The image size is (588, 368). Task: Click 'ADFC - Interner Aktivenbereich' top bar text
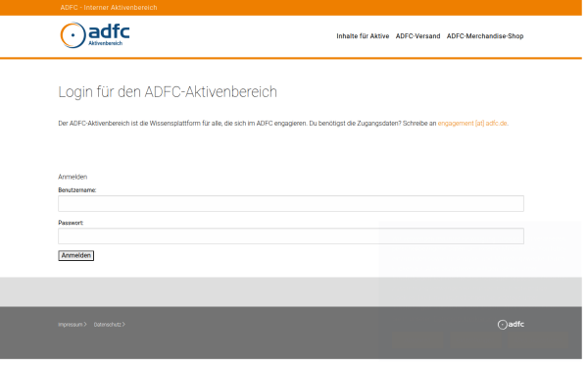point(109,8)
